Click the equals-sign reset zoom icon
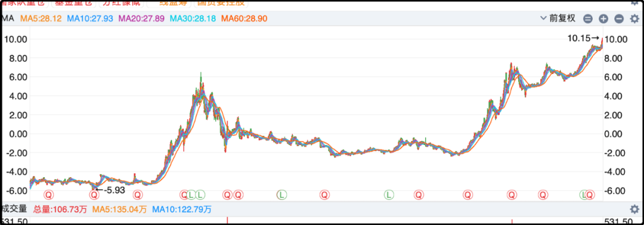 point(588,19)
